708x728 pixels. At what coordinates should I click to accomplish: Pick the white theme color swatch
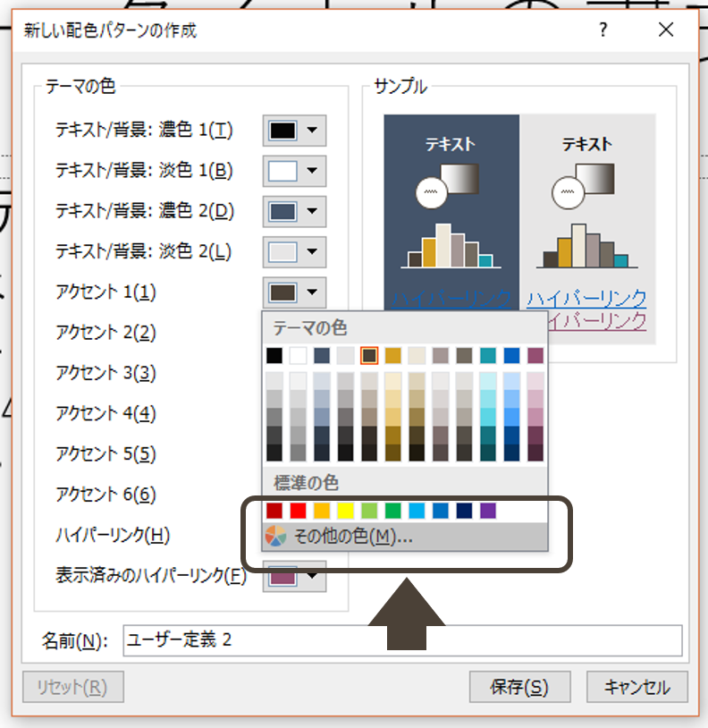click(x=298, y=356)
